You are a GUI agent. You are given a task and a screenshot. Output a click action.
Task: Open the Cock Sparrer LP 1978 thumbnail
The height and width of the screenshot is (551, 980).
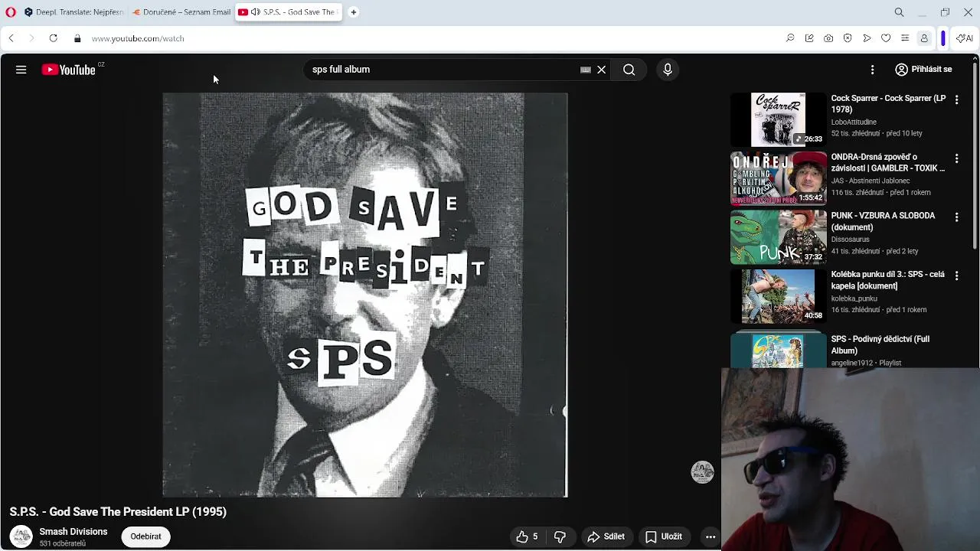778,119
